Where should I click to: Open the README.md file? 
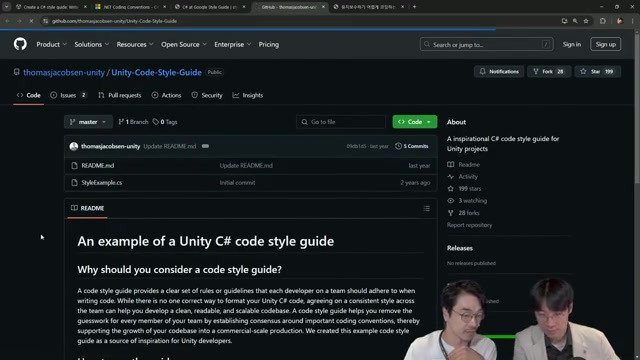(98, 165)
